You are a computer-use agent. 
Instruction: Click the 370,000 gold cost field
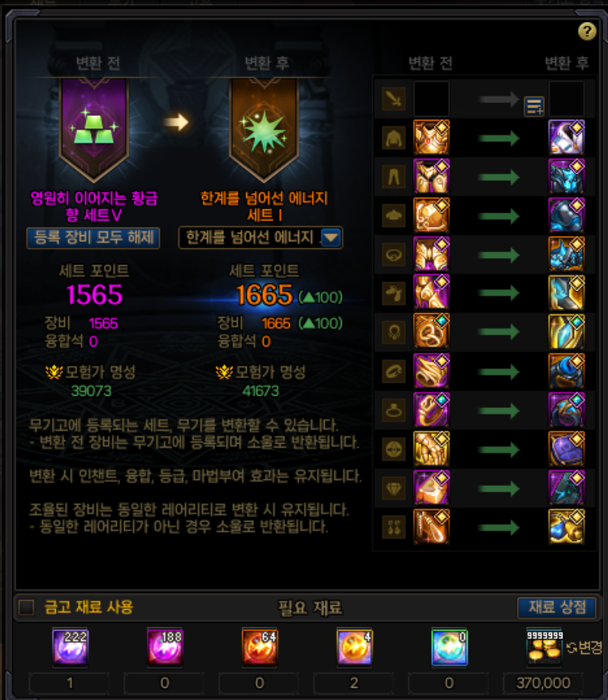[543, 683]
